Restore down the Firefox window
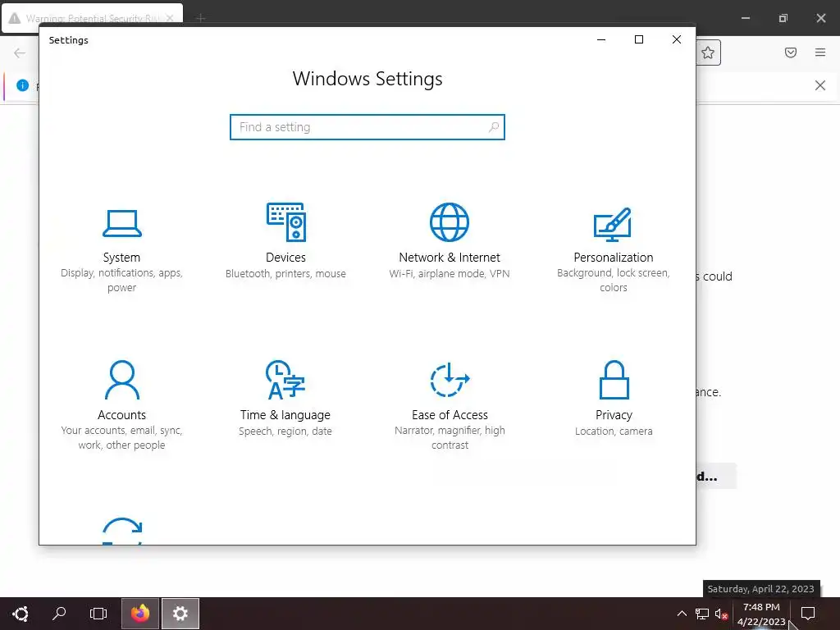Image resolution: width=840 pixels, height=630 pixels. pyautogui.click(x=783, y=18)
